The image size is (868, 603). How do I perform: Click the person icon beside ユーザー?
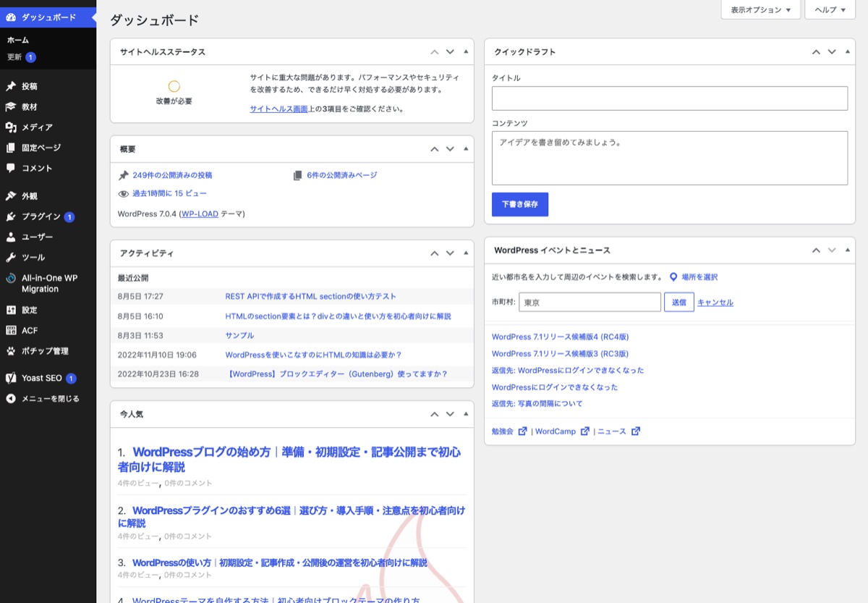pos(11,237)
